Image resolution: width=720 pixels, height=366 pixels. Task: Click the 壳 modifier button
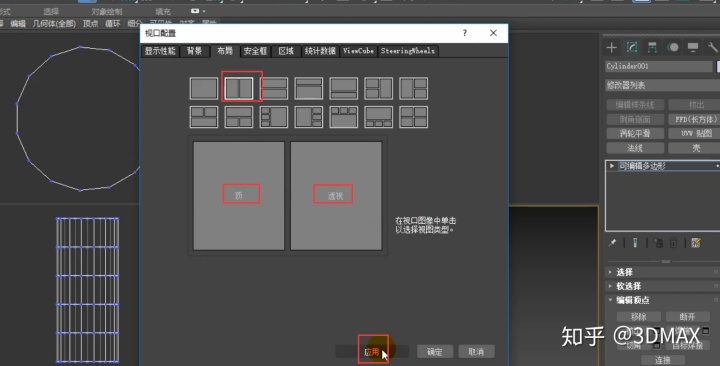tap(695, 148)
